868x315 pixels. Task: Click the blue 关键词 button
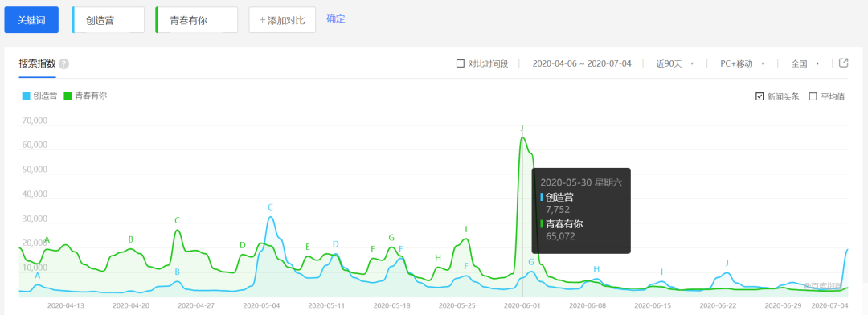click(31, 20)
